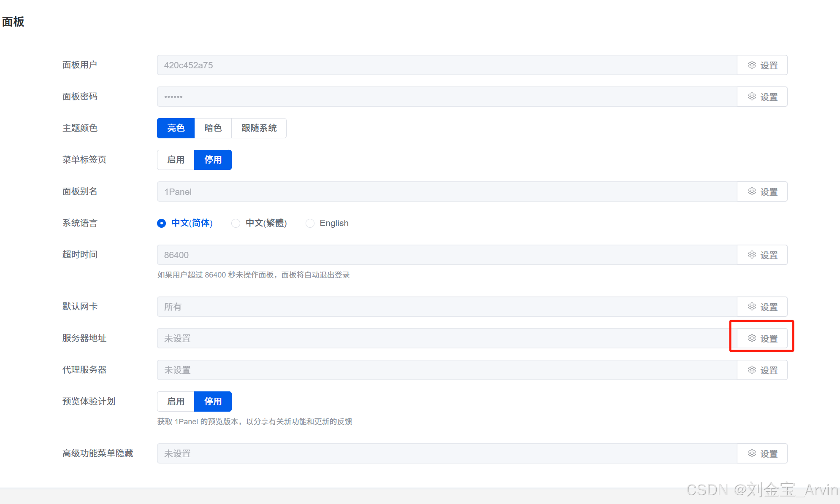This screenshot has height=504, width=840.
Task: Choose English system language
Action: pyautogui.click(x=310, y=223)
